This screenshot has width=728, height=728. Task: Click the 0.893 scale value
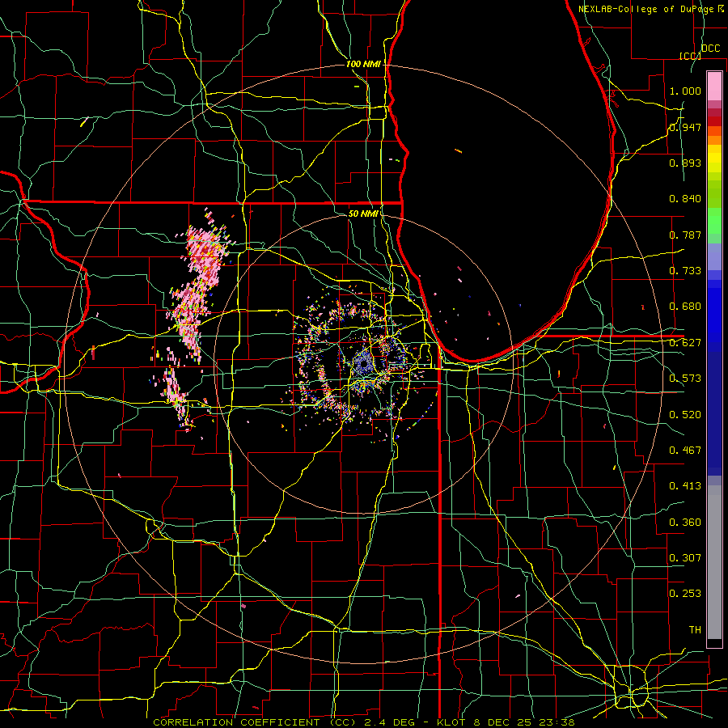(x=685, y=163)
